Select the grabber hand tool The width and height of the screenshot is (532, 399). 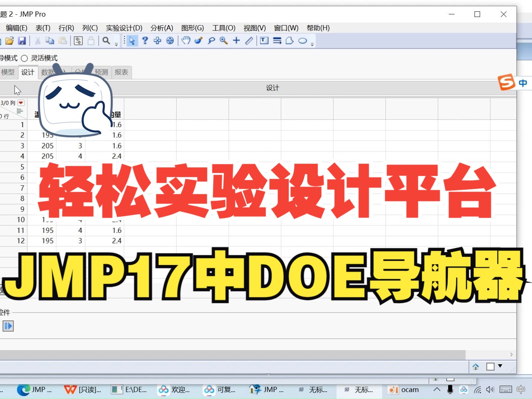point(186,41)
